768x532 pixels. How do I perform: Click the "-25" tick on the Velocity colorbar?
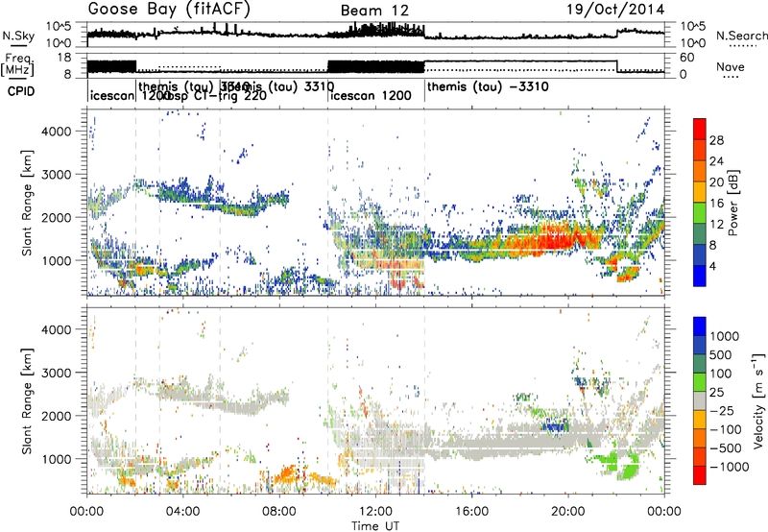[x=721, y=410]
